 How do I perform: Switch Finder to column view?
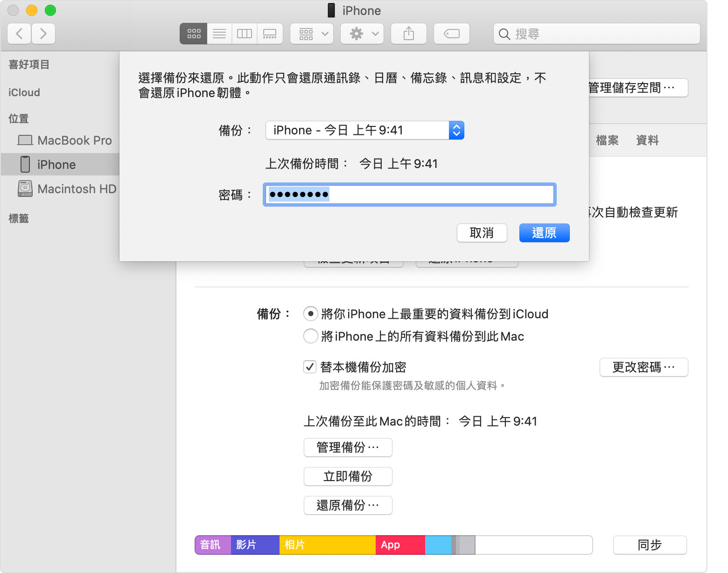(x=245, y=34)
